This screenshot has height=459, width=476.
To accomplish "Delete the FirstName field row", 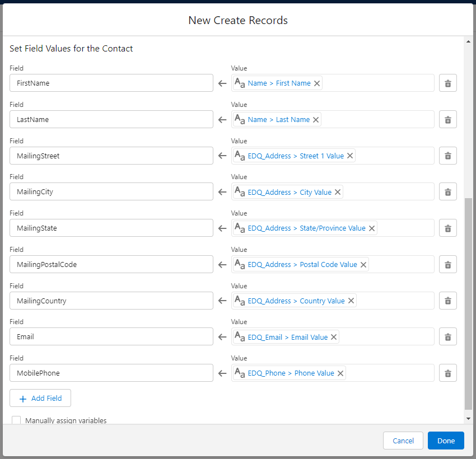I will coord(447,83).
